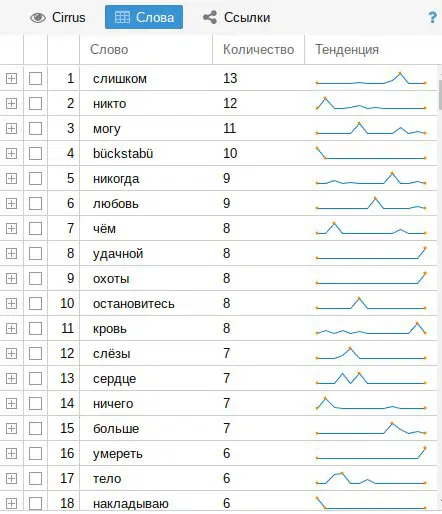442x514 pixels.
Task: Click the trend sparkline for слишком
Action: 371,78
